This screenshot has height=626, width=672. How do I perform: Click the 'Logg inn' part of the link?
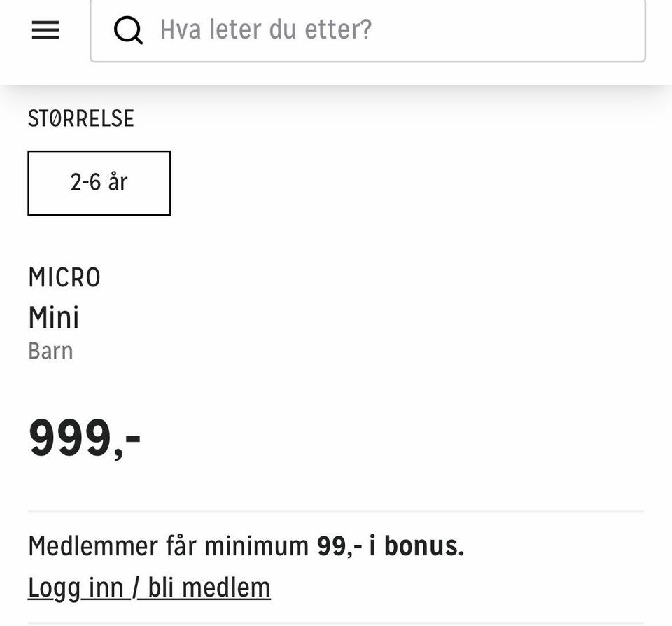[x=76, y=588]
